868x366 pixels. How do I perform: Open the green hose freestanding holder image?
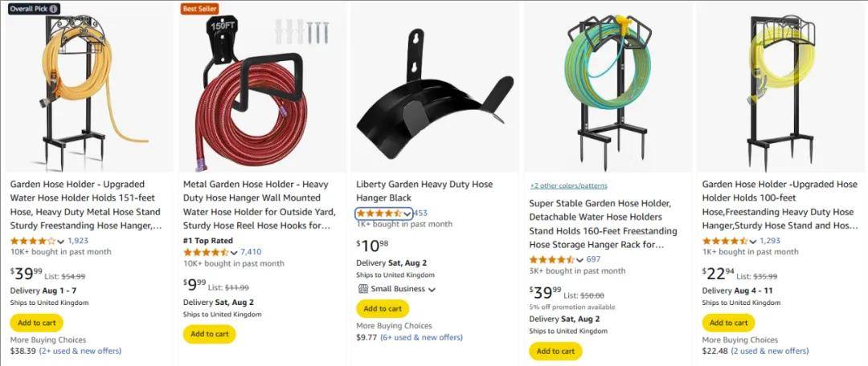pos(608,88)
